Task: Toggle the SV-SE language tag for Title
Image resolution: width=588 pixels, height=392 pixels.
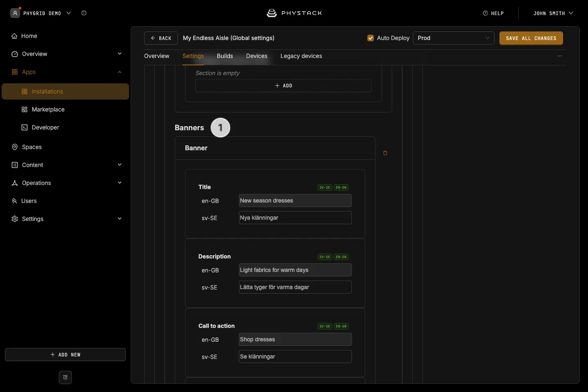Action: [x=325, y=187]
